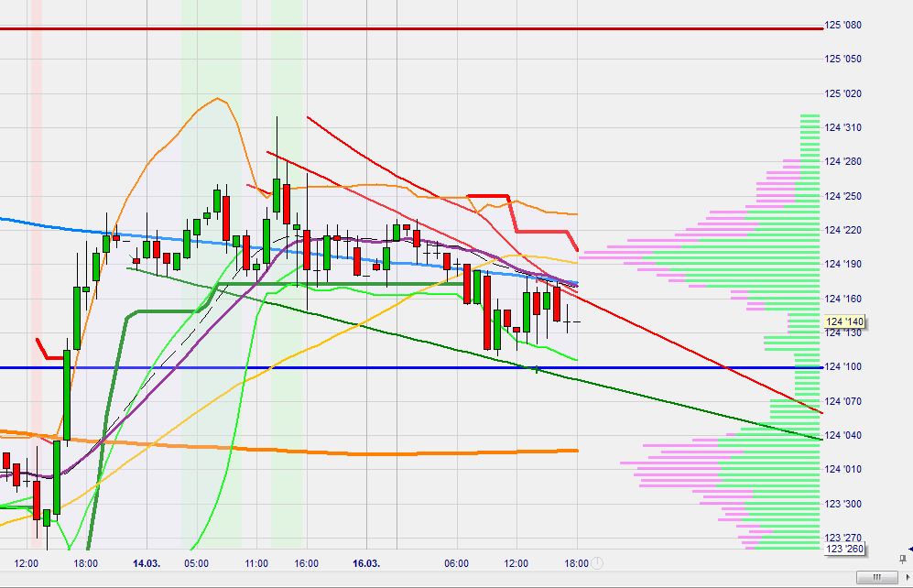Click the clock icon beside the 18:00 label
913x588 pixels.
(597, 563)
